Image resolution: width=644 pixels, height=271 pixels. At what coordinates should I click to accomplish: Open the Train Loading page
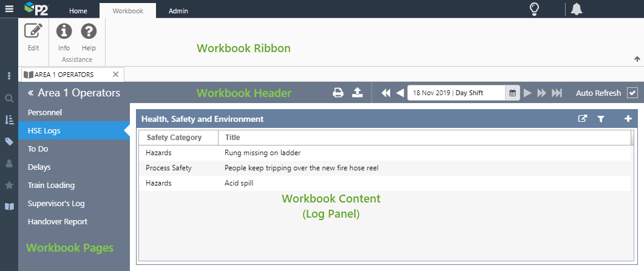coord(74,185)
